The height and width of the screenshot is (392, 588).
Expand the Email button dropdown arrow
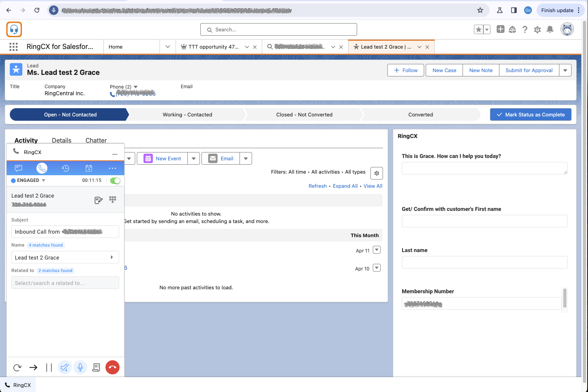point(246,159)
